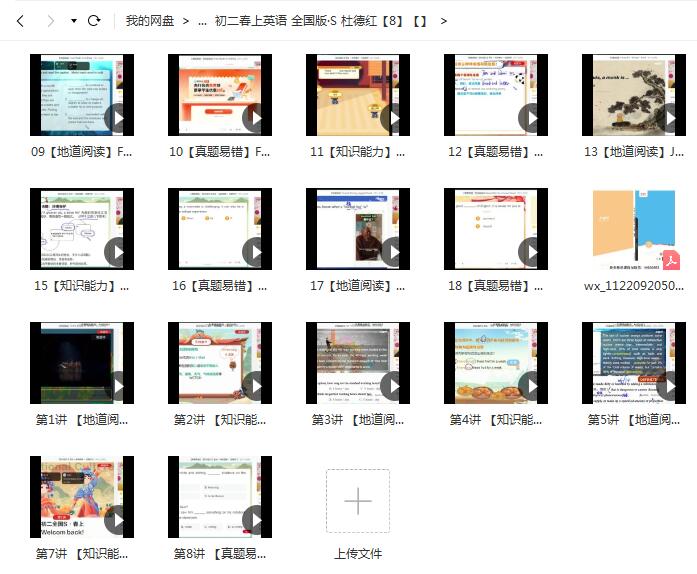Open video thumbnail 09【地道阅读】
This screenshot has height=574, width=697.
pyautogui.click(x=82, y=95)
